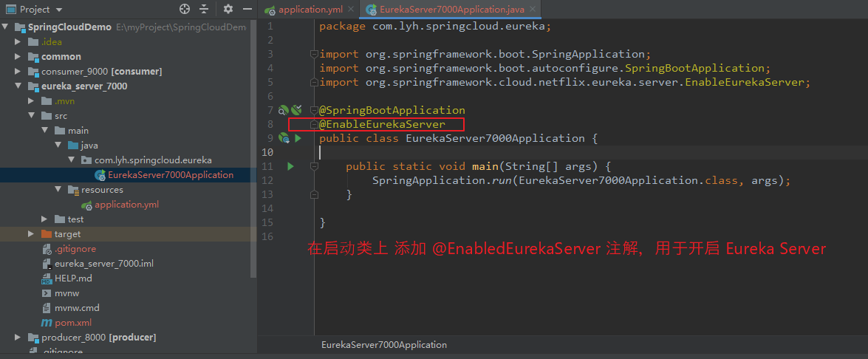Click the locate/scroll-from-source target icon
The width and height of the screenshot is (868, 359).
click(x=185, y=9)
